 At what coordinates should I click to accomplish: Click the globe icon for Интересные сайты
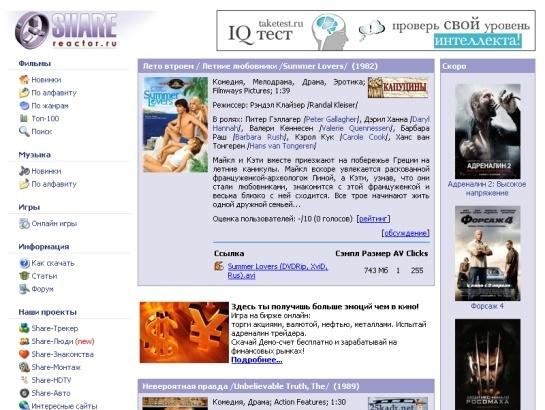24,405
